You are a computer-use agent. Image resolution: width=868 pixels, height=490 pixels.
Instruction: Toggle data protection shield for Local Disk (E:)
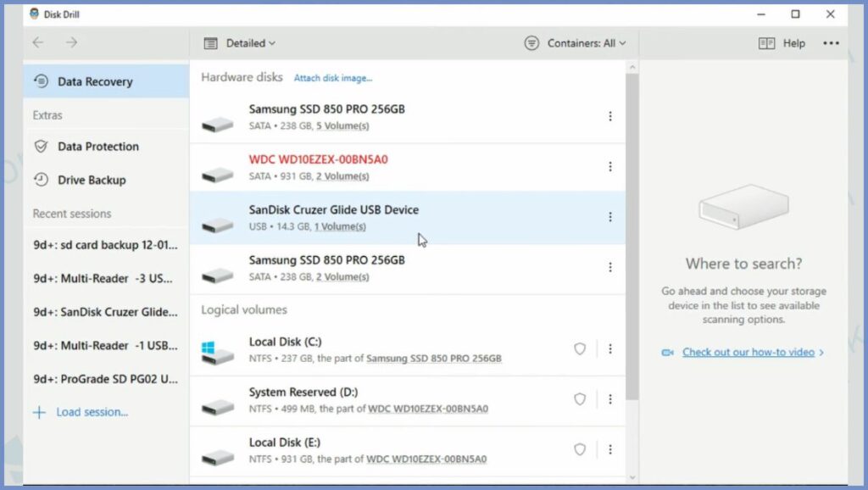(x=580, y=449)
